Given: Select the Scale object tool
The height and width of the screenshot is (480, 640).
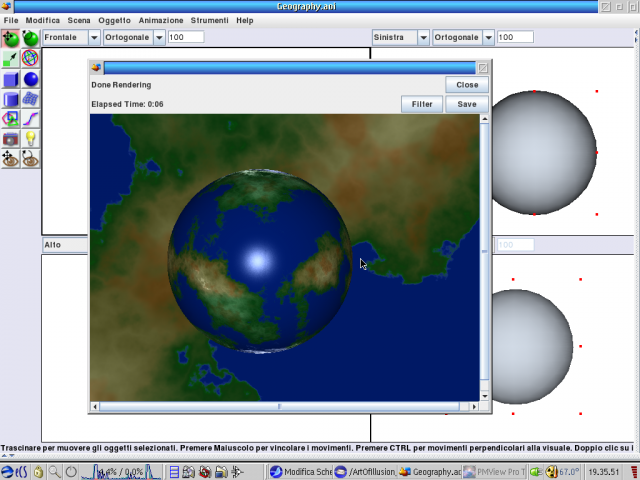Looking at the screenshot, I should point(11,59).
